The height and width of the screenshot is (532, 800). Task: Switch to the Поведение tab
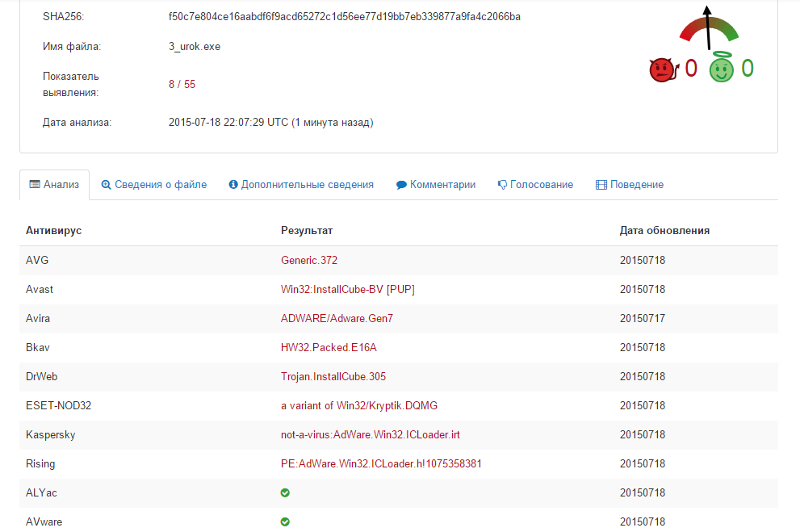(630, 185)
